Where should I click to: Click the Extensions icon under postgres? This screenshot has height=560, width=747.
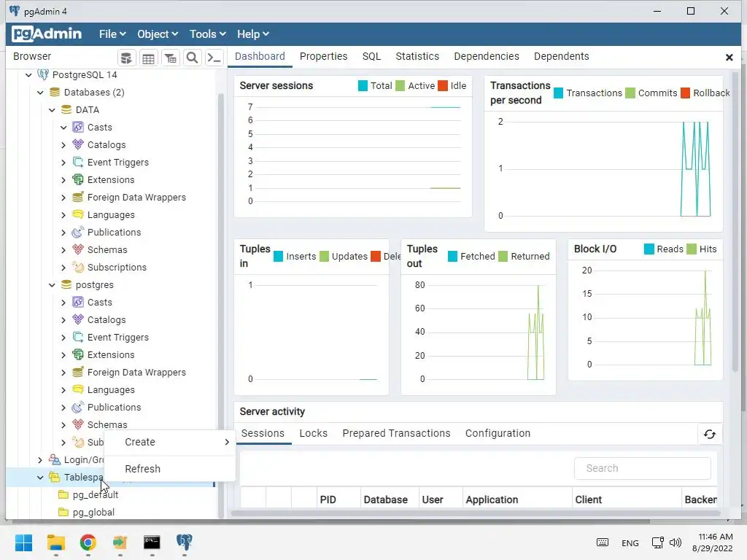pyautogui.click(x=78, y=355)
